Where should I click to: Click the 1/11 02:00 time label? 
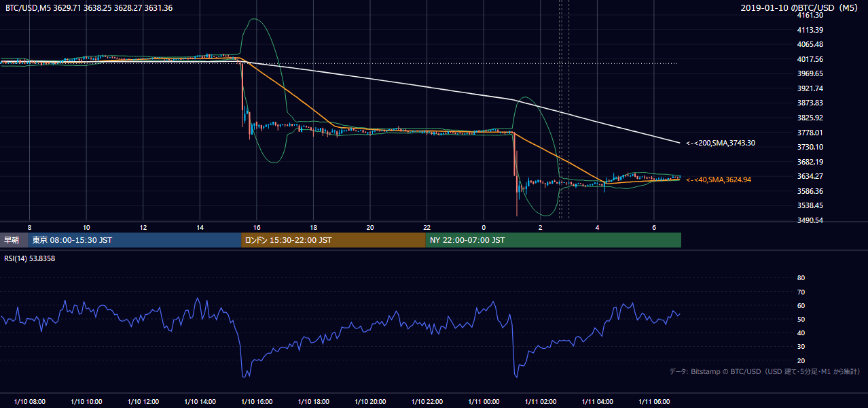(541, 402)
